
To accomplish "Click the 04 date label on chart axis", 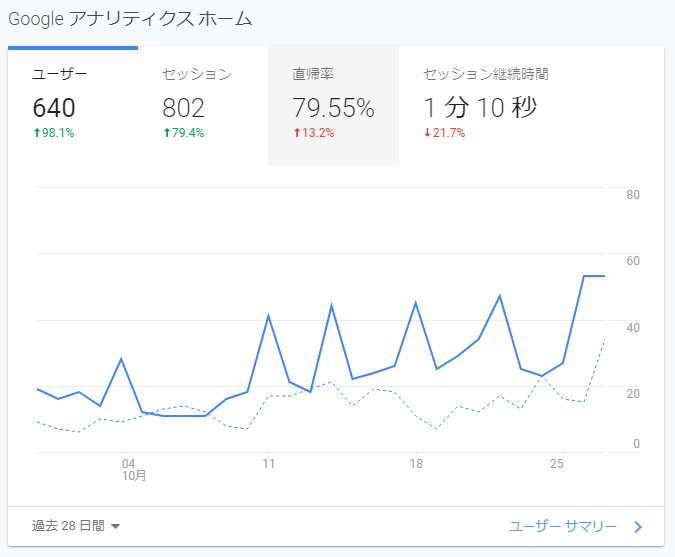I will [x=128, y=464].
